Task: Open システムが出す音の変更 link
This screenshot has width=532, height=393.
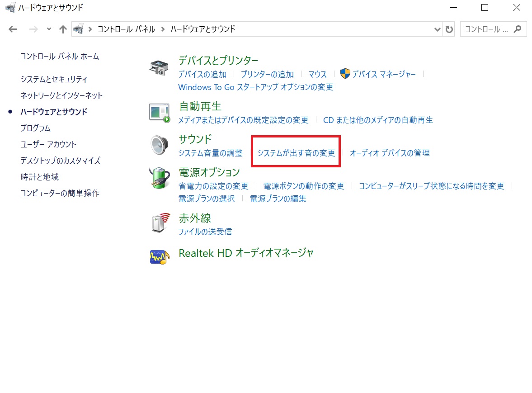Action: 296,153
